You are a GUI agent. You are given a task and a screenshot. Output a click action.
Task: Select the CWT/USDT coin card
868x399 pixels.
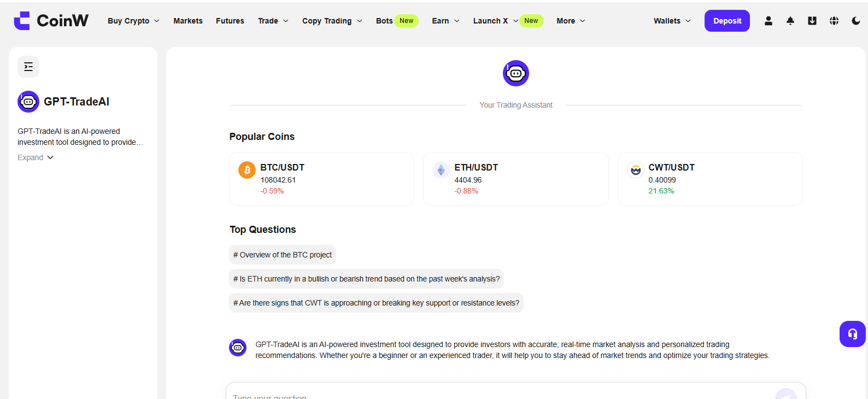click(x=709, y=179)
